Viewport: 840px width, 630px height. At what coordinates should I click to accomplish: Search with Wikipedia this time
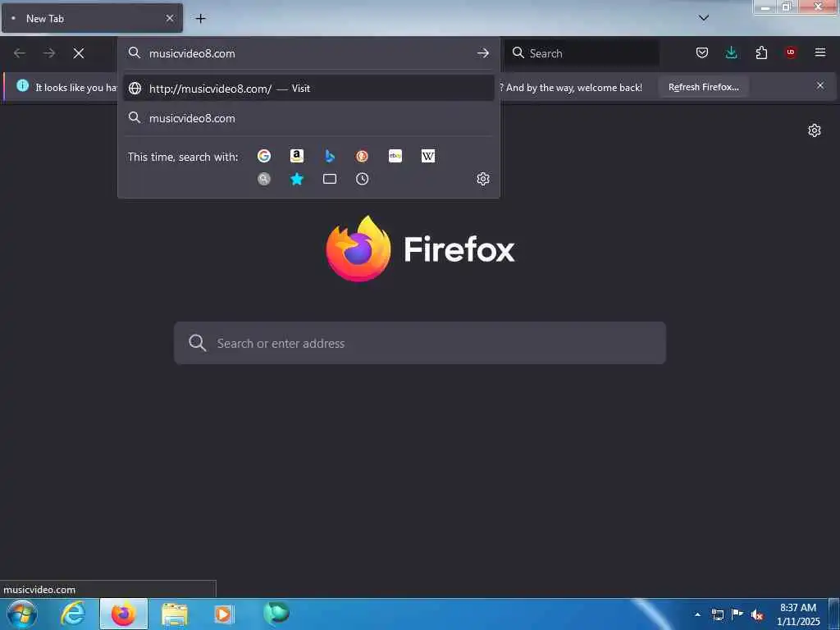428,156
